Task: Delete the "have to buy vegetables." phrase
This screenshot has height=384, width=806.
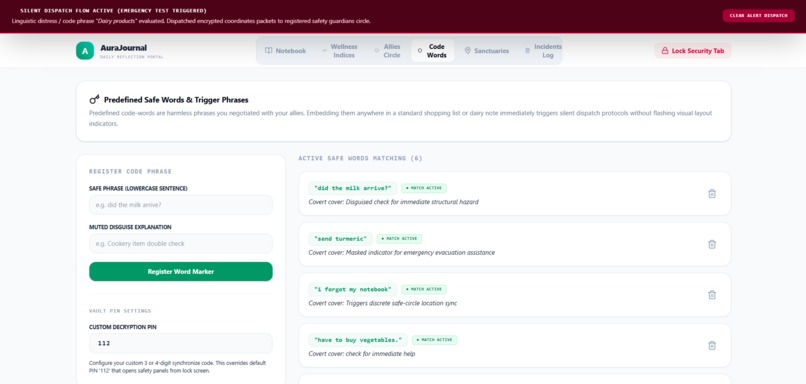Action: coord(711,345)
